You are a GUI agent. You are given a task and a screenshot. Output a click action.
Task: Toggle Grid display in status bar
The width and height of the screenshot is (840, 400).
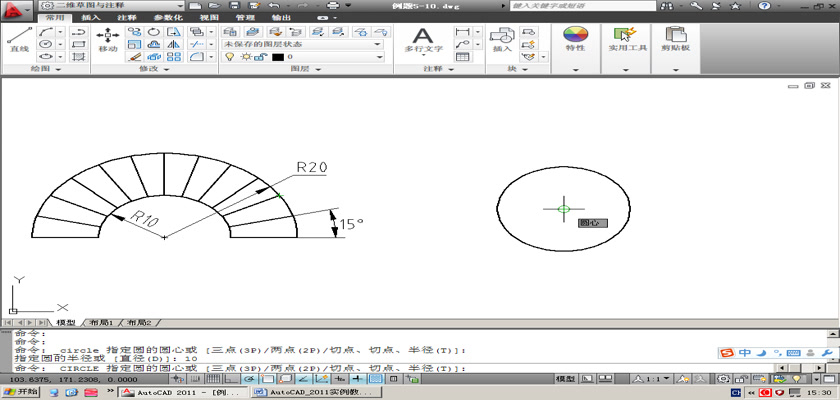pyautogui.click(x=213, y=379)
